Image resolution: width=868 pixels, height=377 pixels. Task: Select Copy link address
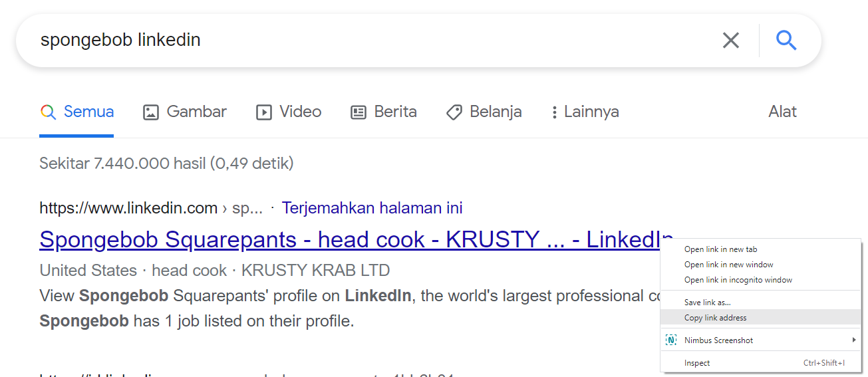pos(760,318)
